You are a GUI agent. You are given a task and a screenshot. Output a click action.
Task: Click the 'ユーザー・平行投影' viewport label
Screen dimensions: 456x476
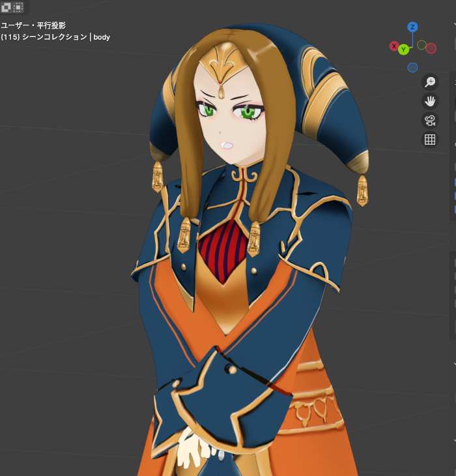(33, 25)
